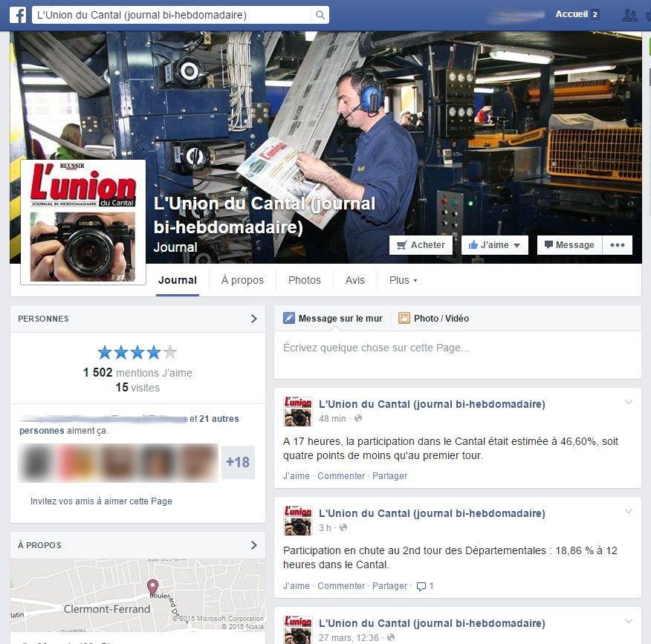Switch to the À propos tab
The height and width of the screenshot is (644, 651).
point(242,280)
